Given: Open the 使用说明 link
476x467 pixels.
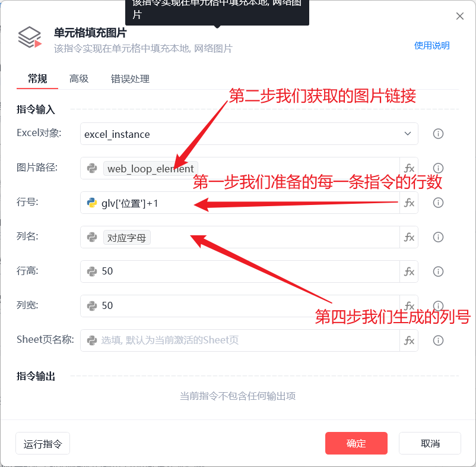Looking at the screenshot, I should 431,46.
